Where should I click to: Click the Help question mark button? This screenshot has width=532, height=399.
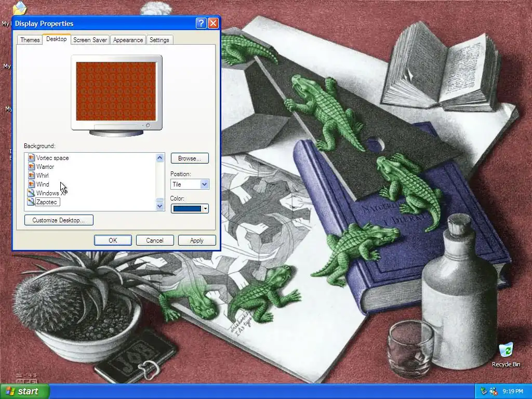tap(201, 23)
